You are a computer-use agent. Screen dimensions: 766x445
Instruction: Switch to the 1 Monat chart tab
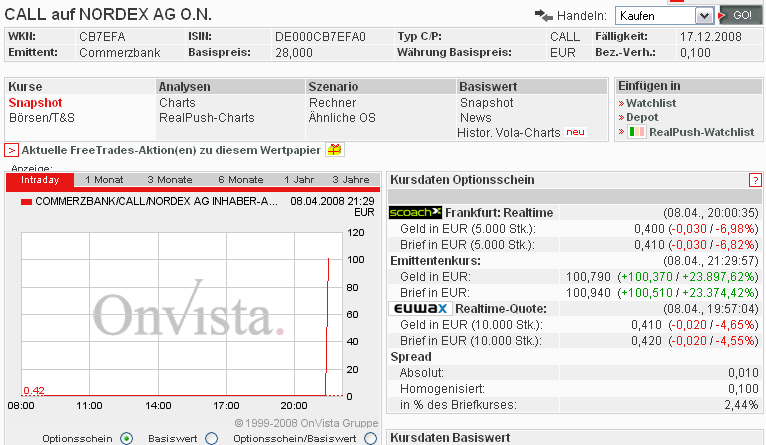pyautogui.click(x=104, y=180)
